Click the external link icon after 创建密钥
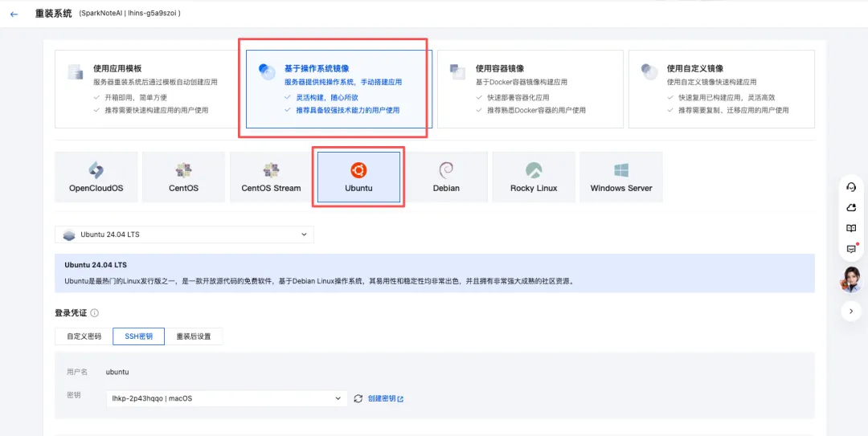Image resolution: width=868 pixels, height=436 pixels. click(x=400, y=399)
